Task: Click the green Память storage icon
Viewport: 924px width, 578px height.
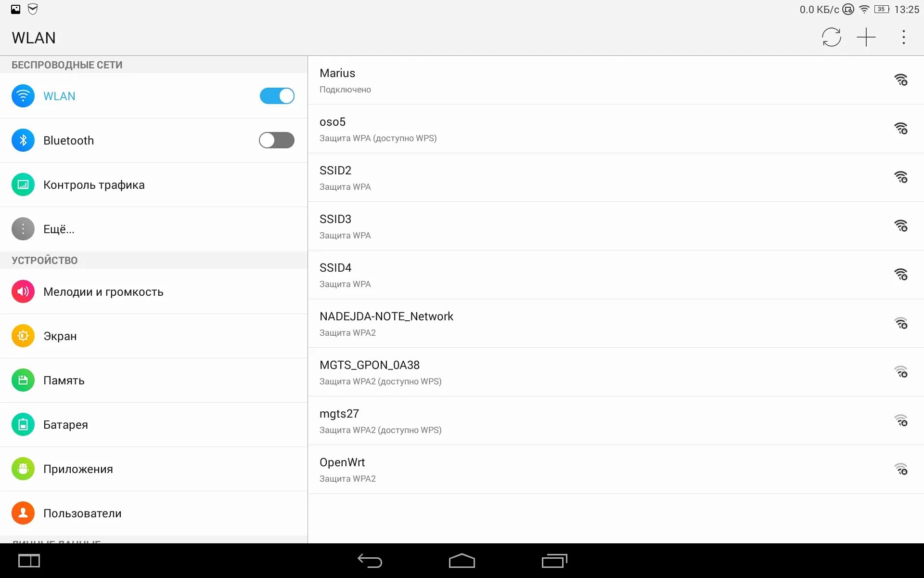Action: 23,380
